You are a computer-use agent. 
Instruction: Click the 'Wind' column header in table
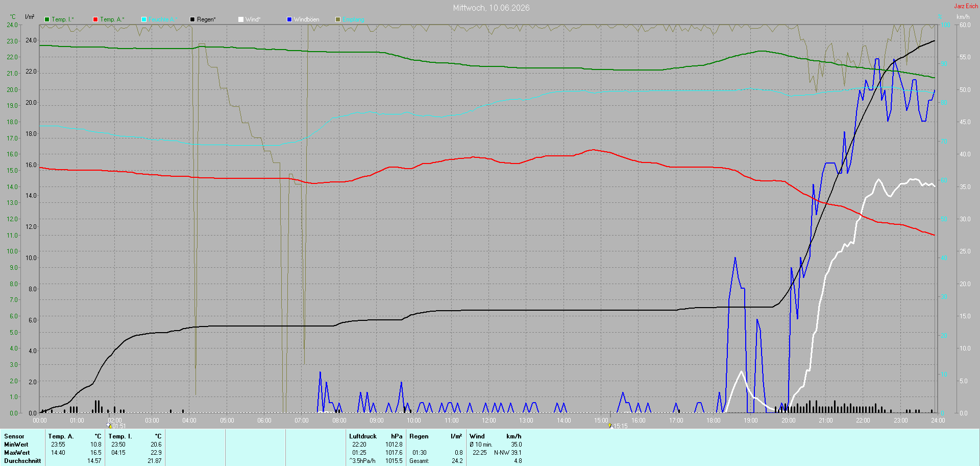[477, 436]
